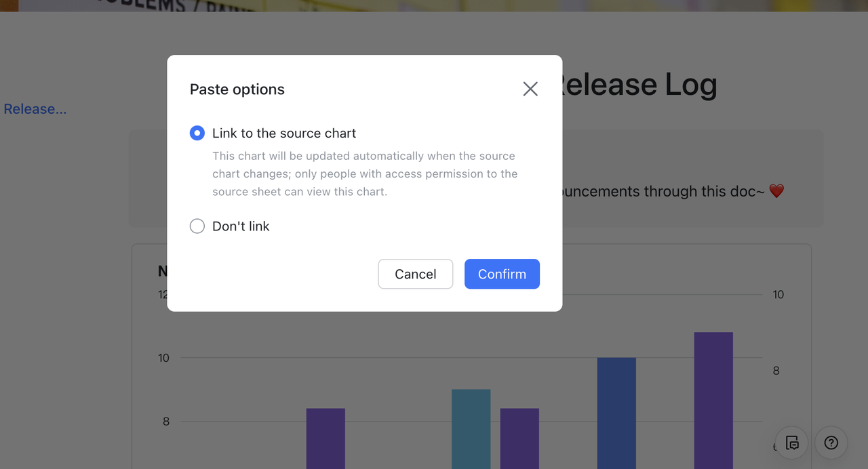Click the leftmost purple chart bar
This screenshot has height=469, width=868.
325,438
